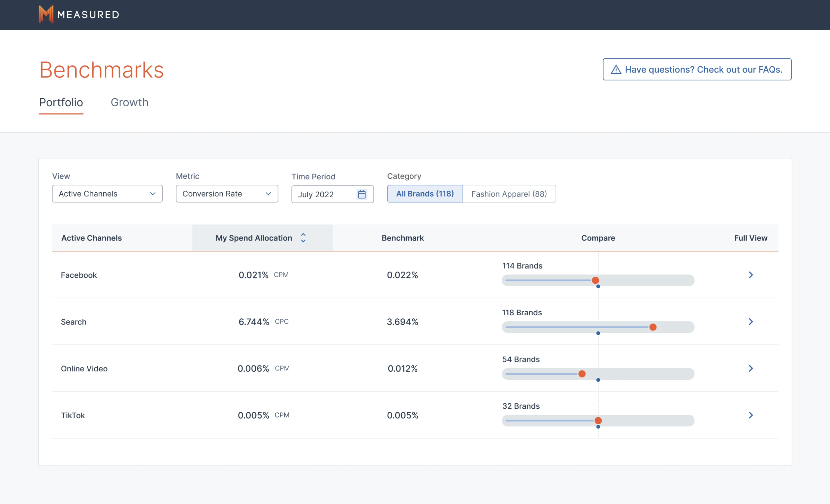Click the orange marker on Online Video bar
Image resolution: width=830 pixels, height=504 pixels.
point(582,374)
